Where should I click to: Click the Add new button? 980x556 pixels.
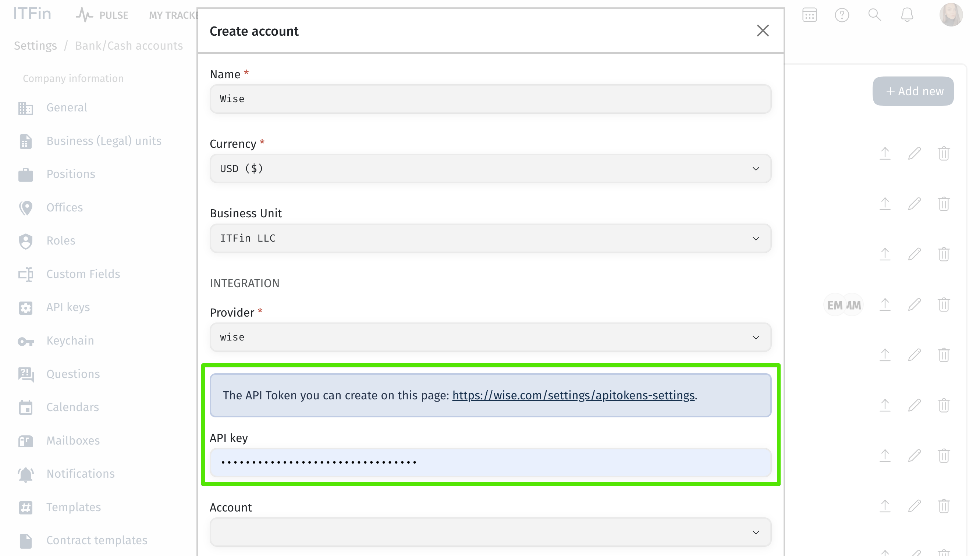pos(913,91)
